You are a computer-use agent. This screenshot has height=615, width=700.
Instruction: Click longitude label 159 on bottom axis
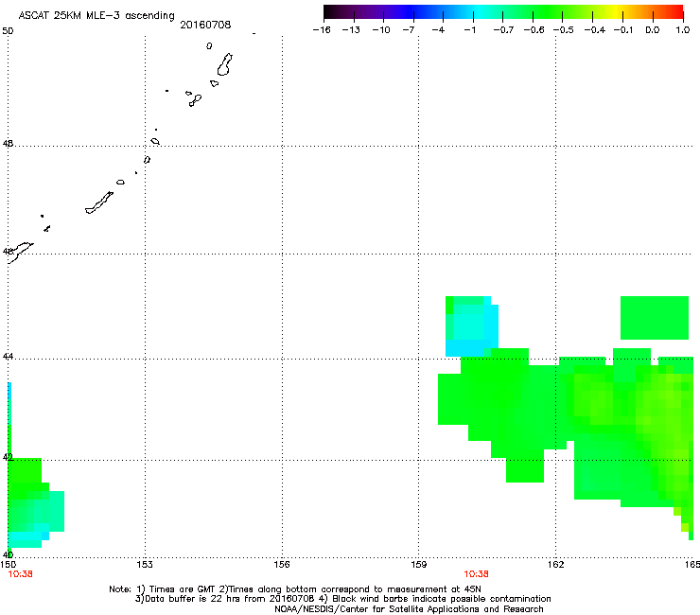pos(418,565)
